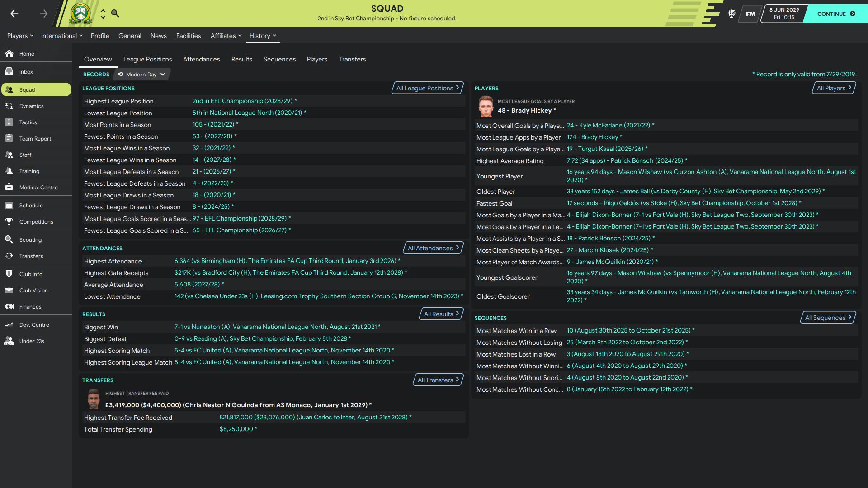Open the FM menu button

click(750, 14)
